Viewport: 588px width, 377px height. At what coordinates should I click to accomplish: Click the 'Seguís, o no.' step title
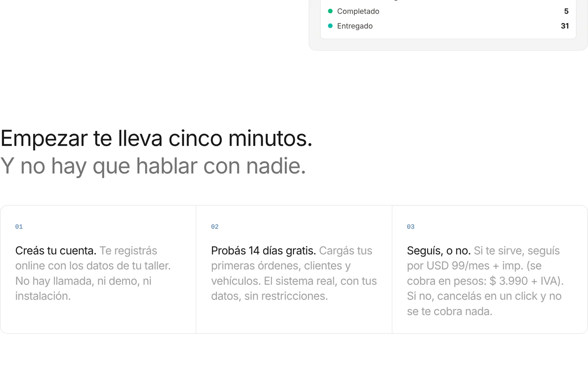[439, 250]
